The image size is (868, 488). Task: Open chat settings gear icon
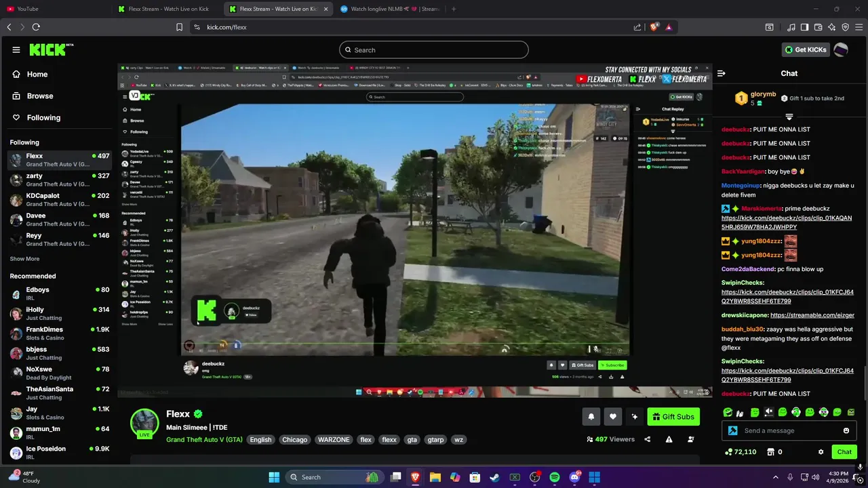pos(821,452)
